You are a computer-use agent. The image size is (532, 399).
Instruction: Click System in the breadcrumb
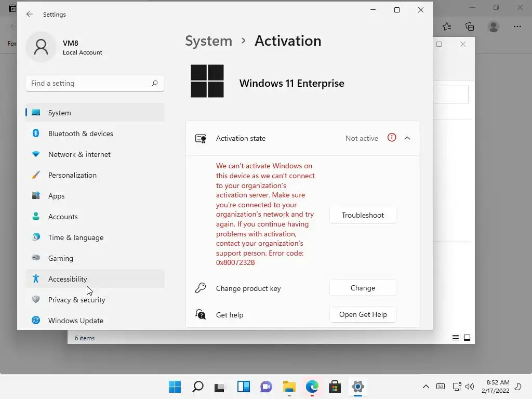click(x=209, y=41)
